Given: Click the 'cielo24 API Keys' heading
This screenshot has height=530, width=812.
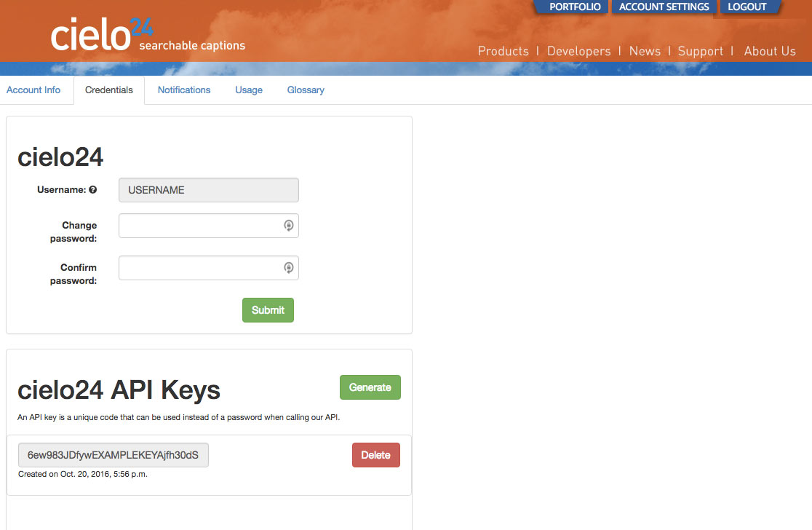Looking at the screenshot, I should (119, 390).
